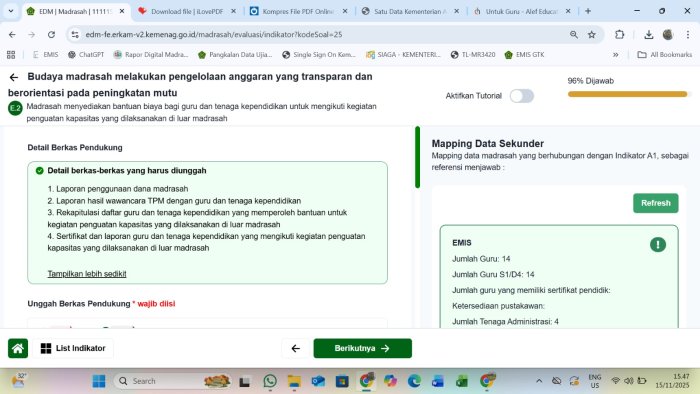
Task: Open the Extensions puzzle icon
Action: 619,34
